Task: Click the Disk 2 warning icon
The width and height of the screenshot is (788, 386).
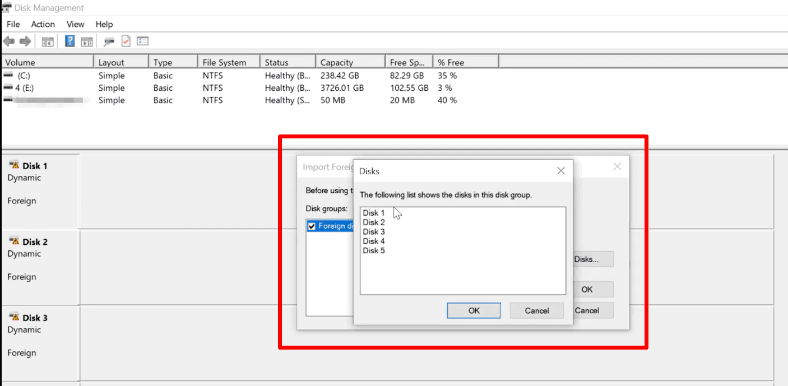Action: pyautogui.click(x=14, y=241)
